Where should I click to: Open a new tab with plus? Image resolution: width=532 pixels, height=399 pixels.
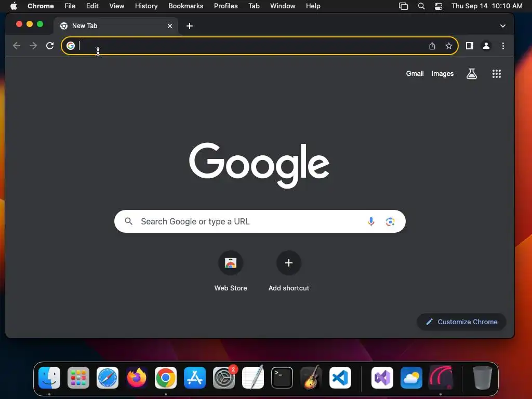[190, 26]
